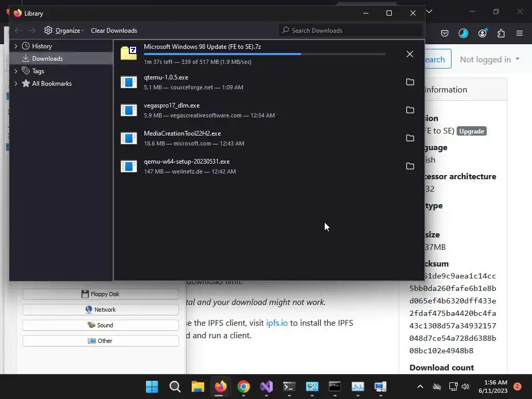Select the qtemu-1.0.5.exe download entry

click(x=269, y=82)
